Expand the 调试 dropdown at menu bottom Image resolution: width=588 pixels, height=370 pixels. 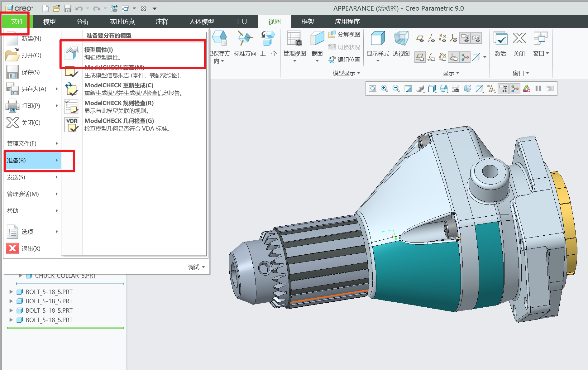click(196, 267)
